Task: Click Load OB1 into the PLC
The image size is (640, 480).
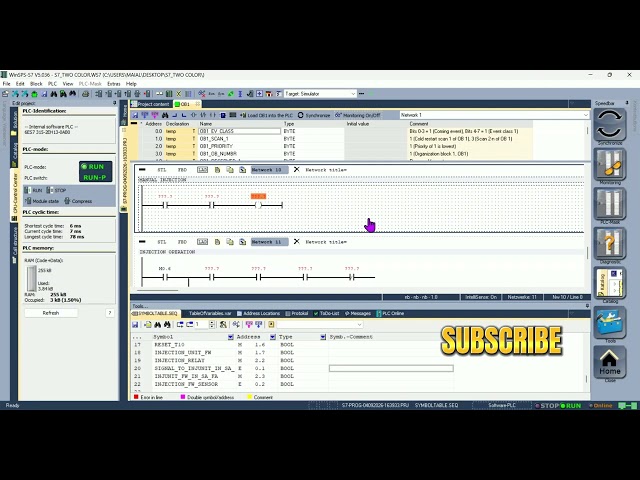Action: [x=267, y=115]
